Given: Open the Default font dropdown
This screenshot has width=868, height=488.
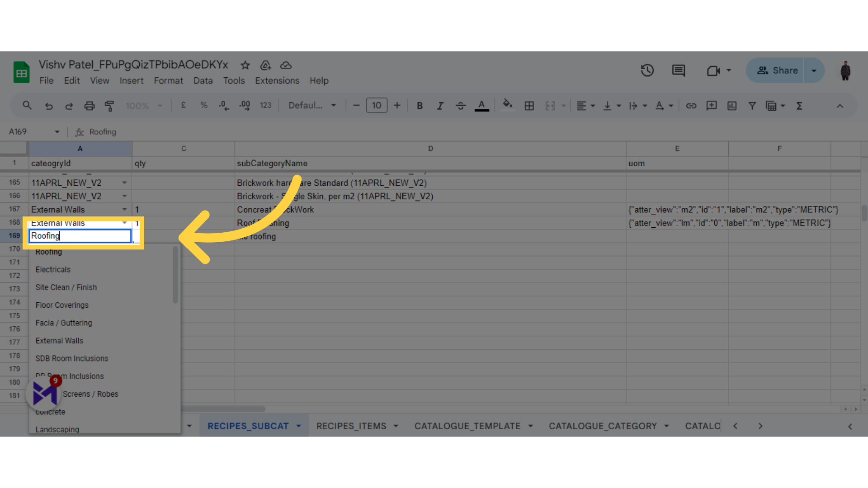Looking at the screenshot, I should pyautogui.click(x=312, y=105).
